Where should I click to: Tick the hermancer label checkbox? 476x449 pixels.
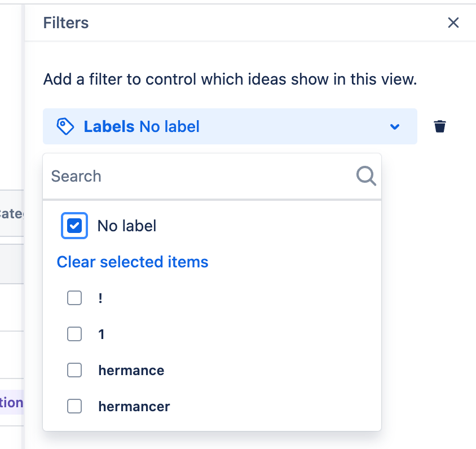coord(74,406)
